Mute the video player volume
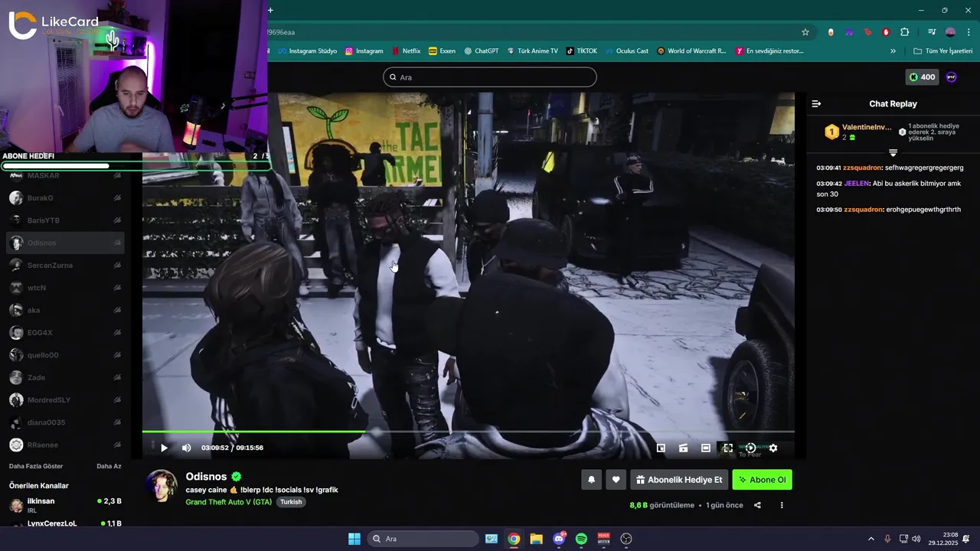 tap(186, 448)
